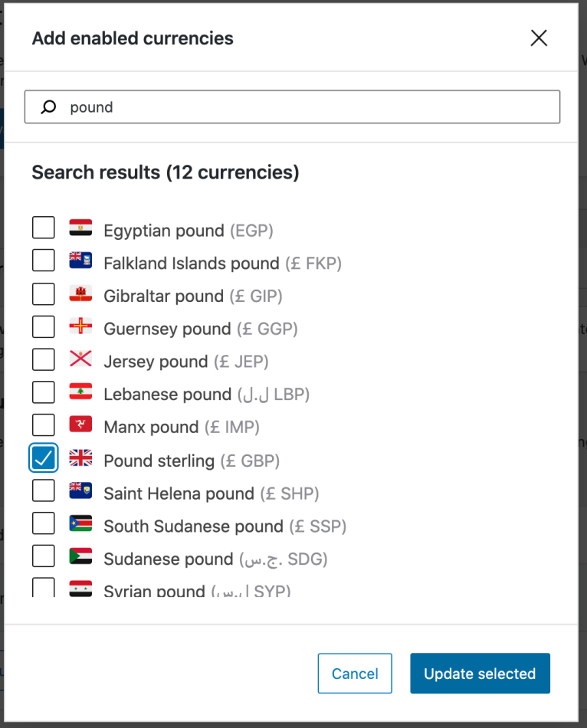The height and width of the screenshot is (728, 587).
Task: Close the Add enabled currencies dialog
Action: click(x=539, y=38)
